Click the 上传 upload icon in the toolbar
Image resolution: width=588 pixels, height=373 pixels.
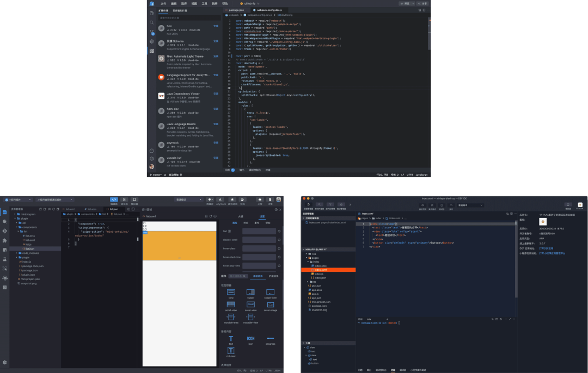(260, 200)
